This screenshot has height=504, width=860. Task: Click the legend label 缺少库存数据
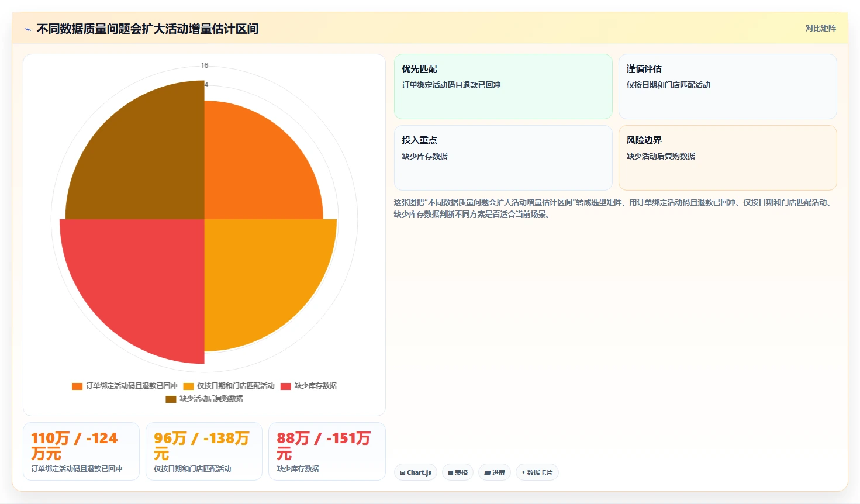[x=316, y=386]
